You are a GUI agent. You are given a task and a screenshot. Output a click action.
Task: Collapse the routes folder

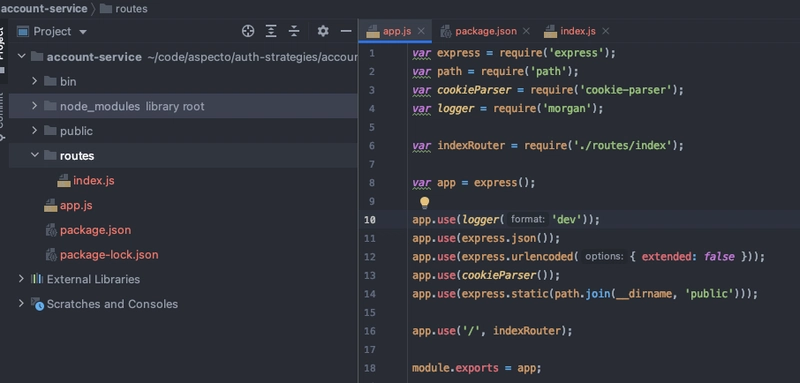[x=35, y=155]
